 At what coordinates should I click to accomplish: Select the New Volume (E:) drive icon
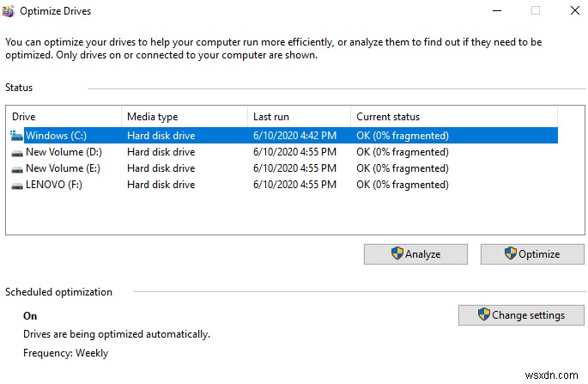point(17,170)
